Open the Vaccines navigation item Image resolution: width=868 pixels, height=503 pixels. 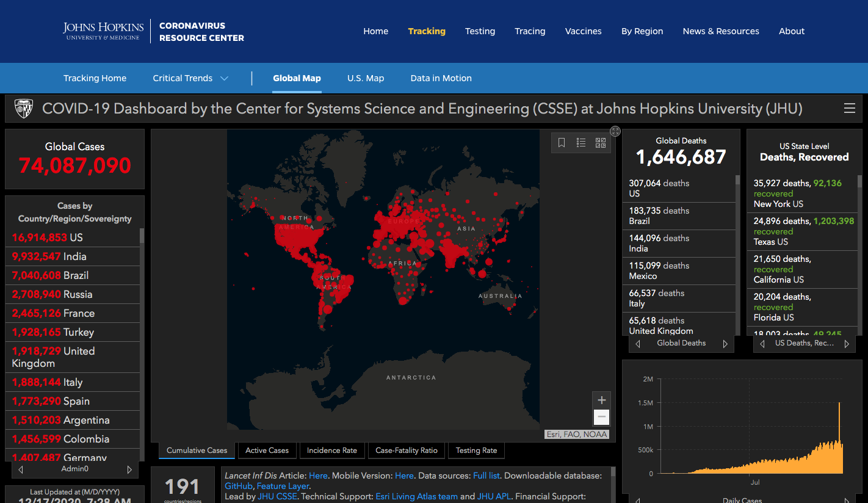pos(583,31)
